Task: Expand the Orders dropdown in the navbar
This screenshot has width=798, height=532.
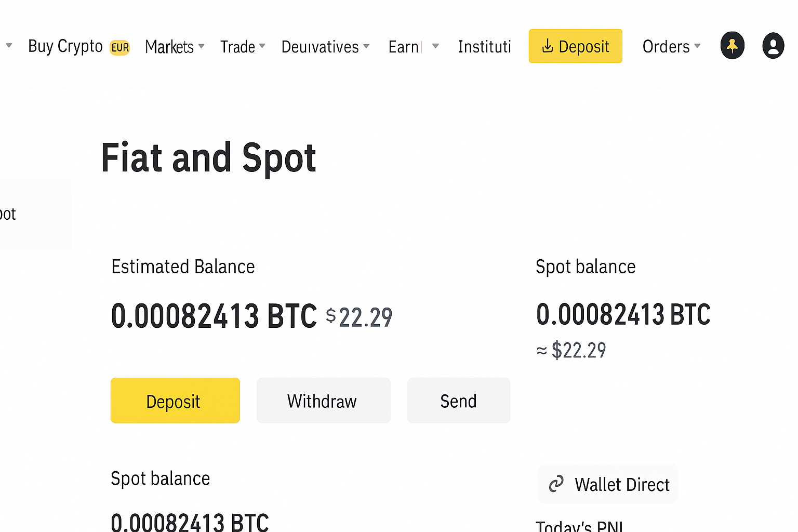Action: (697, 46)
